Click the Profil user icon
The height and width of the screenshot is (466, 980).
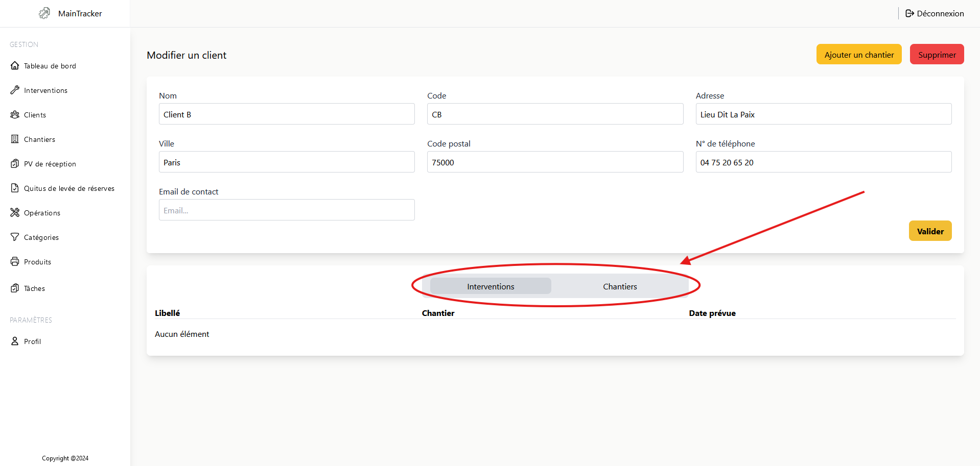pos(15,341)
